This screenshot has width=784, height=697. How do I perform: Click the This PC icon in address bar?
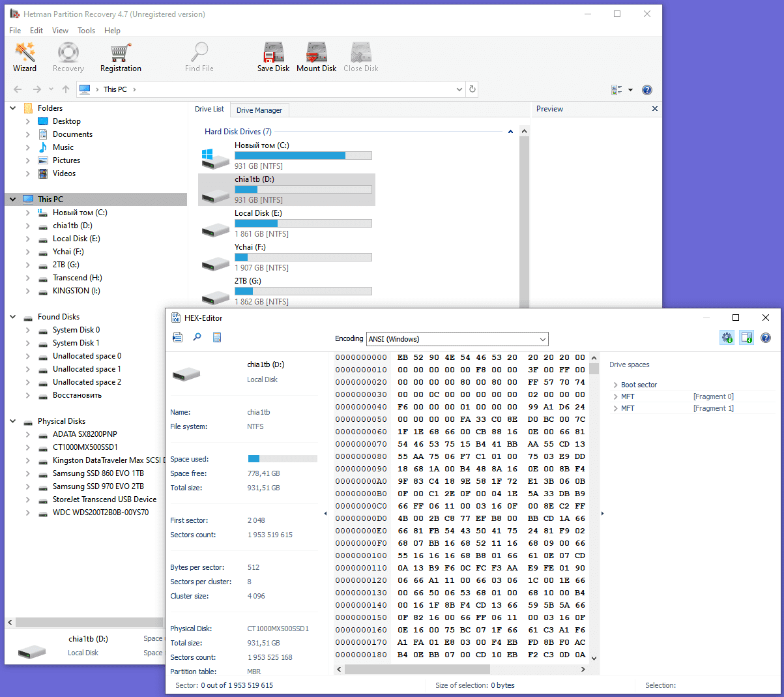(x=85, y=89)
